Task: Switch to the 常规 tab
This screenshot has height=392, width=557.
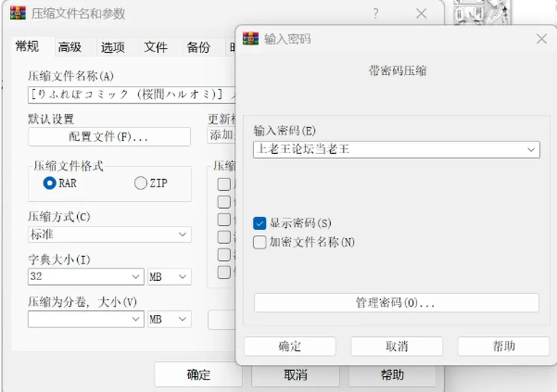Action: click(x=27, y=46)
